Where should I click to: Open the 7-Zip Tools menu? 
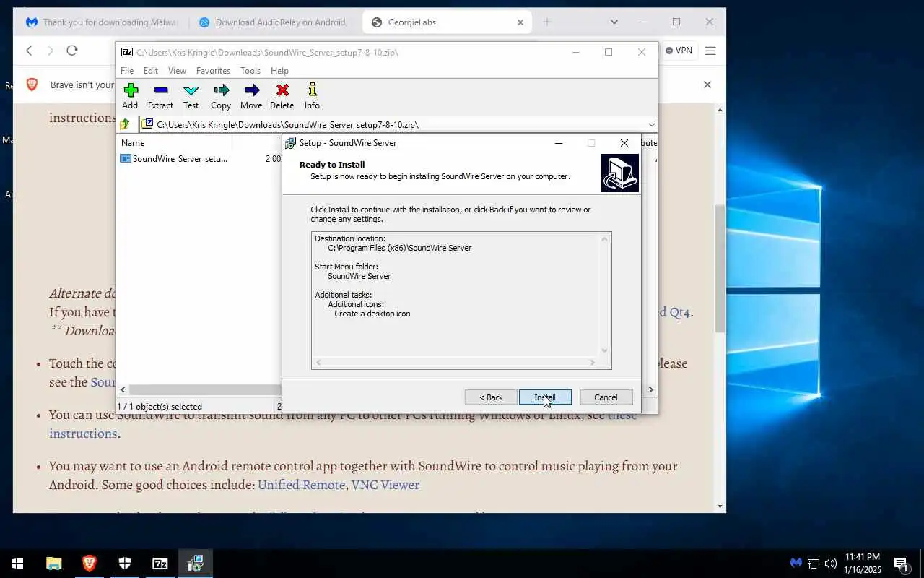(250, 71)
